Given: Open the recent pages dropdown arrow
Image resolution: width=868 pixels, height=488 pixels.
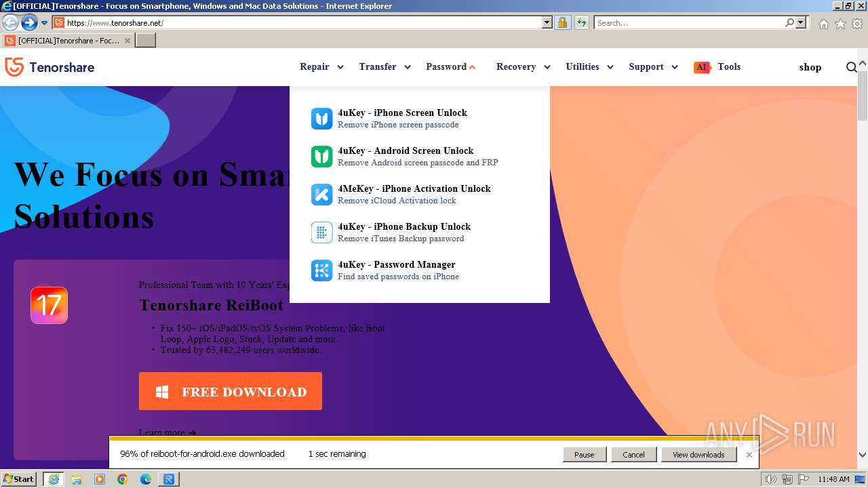Looking at the screenshot, I should [x=44, y=22].
